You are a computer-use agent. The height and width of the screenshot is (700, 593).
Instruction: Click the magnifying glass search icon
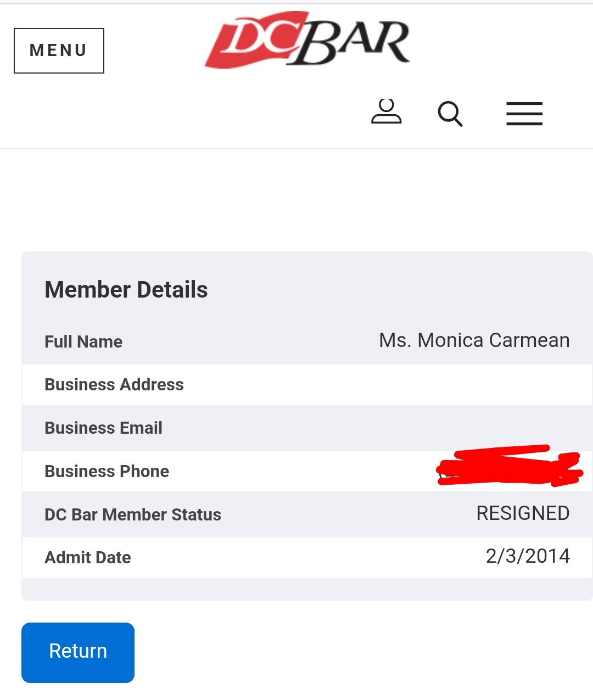(450, 114)
